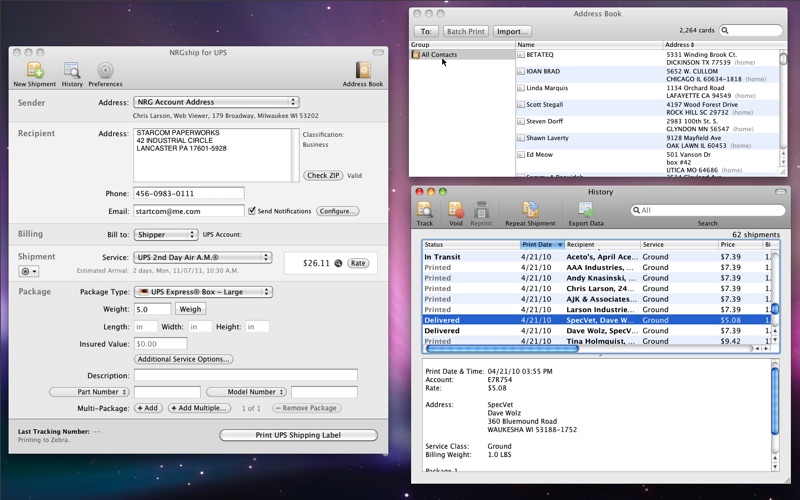800x500 pixels.
Task: Click the New Shipment toolbar icon
Action: (35, 70)
